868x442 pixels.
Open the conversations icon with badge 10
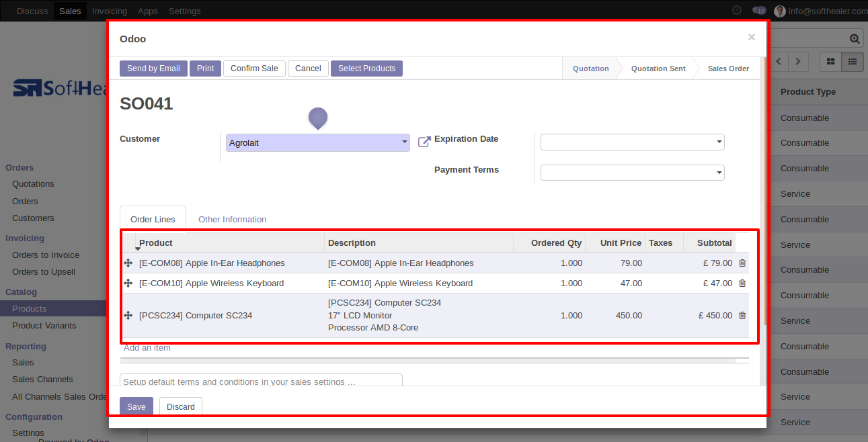tap(759, 11)
